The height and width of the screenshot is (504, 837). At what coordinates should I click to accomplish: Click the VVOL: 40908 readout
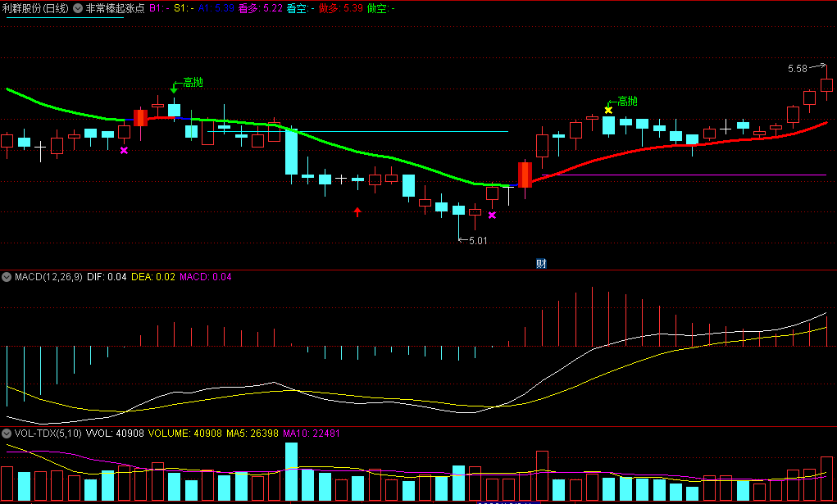115,433
